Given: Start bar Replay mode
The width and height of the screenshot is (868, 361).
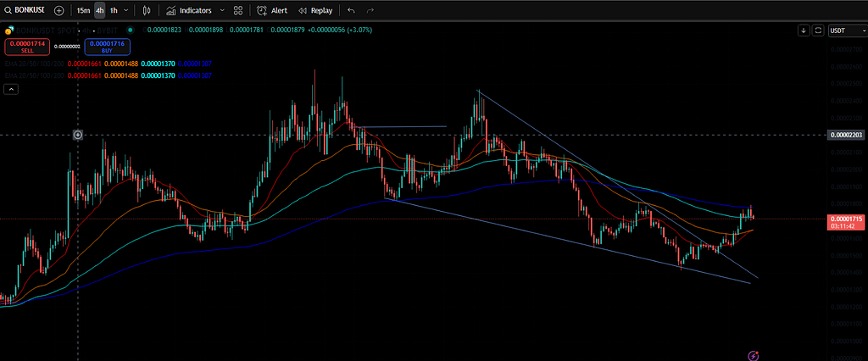Looking at the screenshot, I should (315, 10).
